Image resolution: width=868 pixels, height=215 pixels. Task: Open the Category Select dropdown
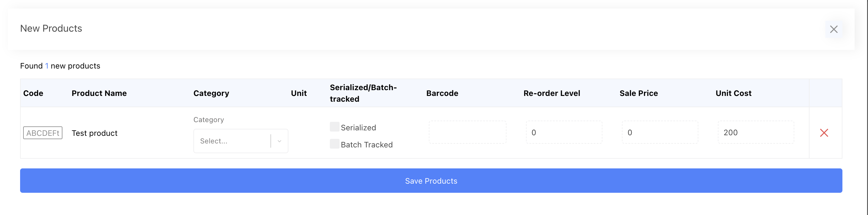click(x=232, y=141)
